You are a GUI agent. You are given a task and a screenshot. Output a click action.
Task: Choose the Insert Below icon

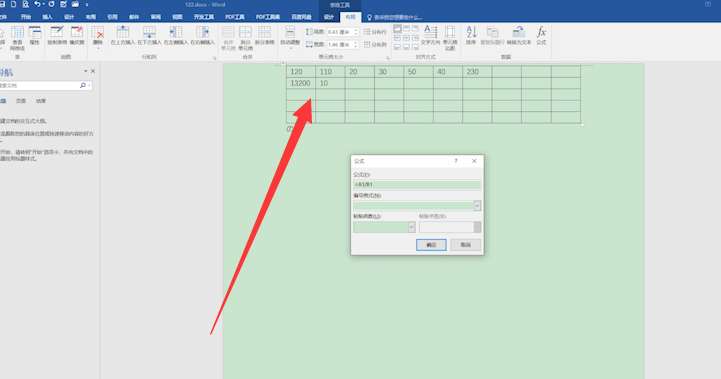(x=149, y=35)
